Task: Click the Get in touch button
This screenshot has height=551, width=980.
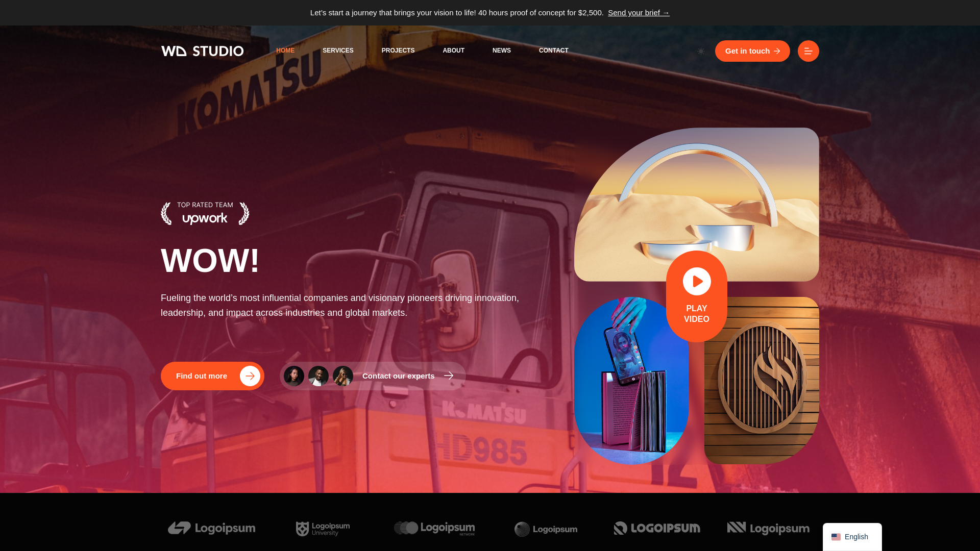Action: (x=752, y=51)
